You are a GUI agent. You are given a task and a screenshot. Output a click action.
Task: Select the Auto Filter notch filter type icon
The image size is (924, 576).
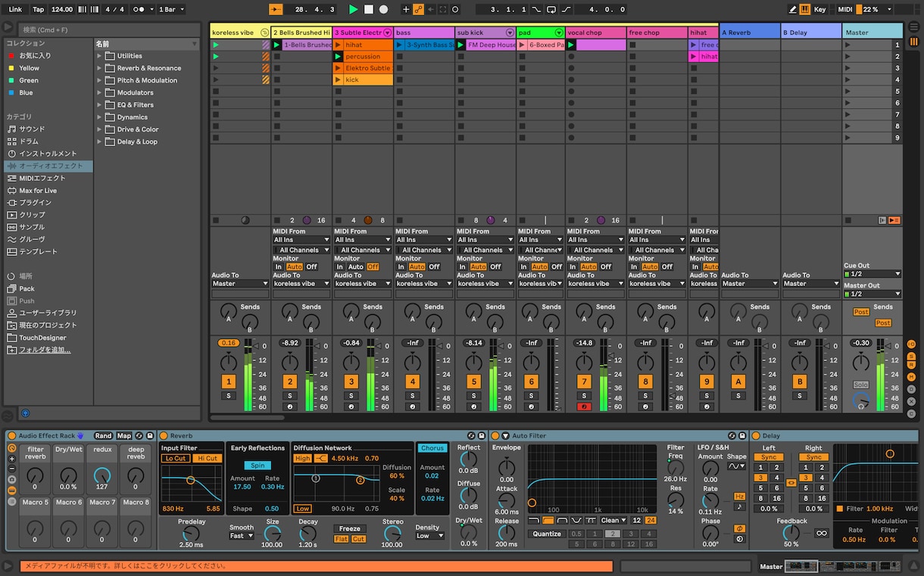pos(576,520)
